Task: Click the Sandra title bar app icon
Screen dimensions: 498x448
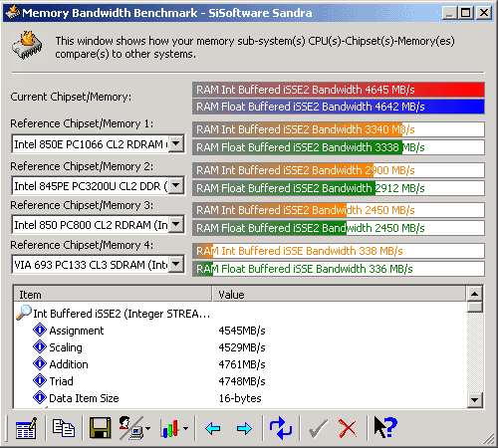Action: [13, 13]
